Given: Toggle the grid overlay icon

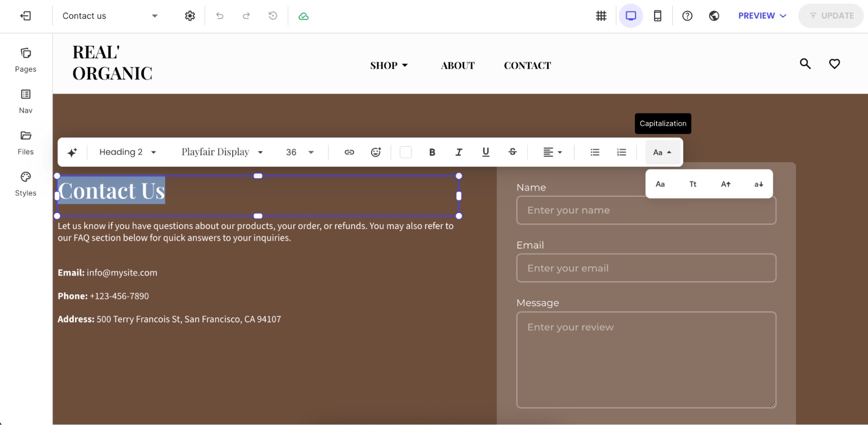Looking at the screenshot, I should (601, 16).
